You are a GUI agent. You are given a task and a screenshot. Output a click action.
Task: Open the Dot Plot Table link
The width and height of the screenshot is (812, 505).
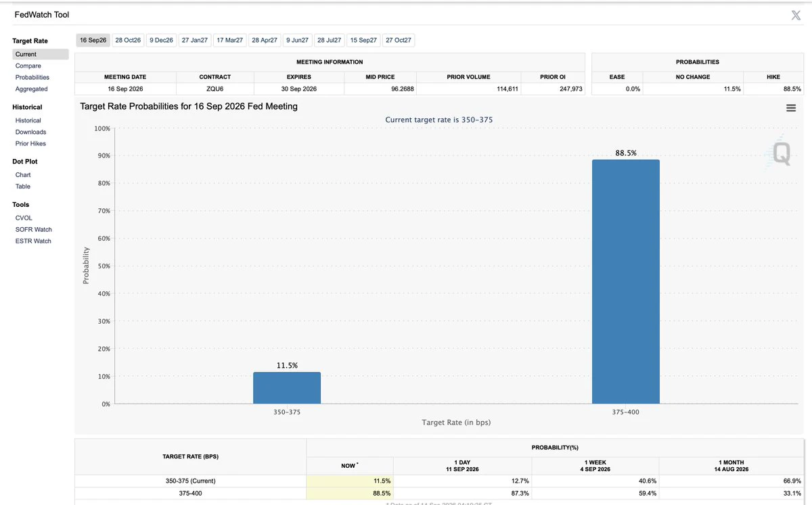pyautogui.click(x=23, y=186)
